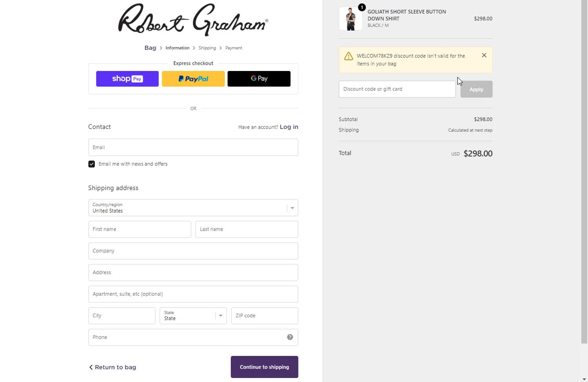Click the Apply discount button
The height and width of the screenshot is (382, 588).
point(476,89)
